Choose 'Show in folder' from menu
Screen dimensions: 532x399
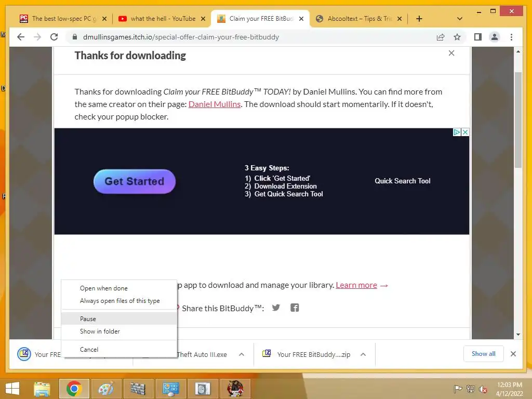[x=119, y=331]
